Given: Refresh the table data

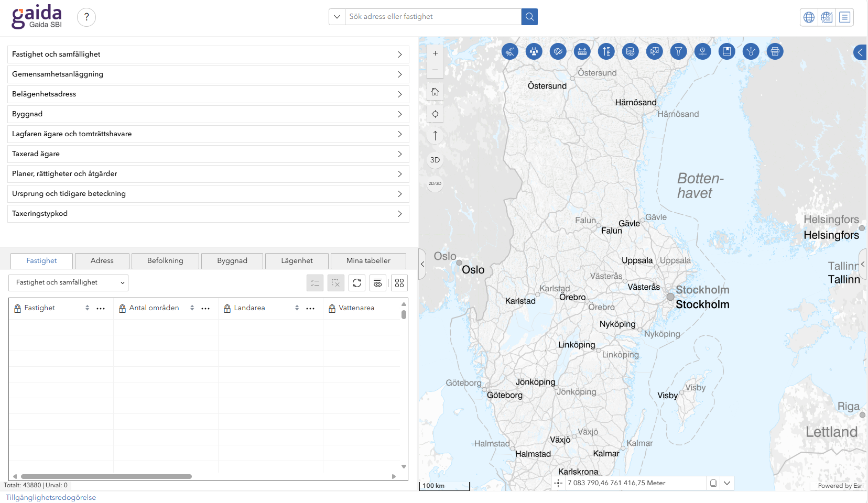Looking at the screenshot, I should 357,283.
